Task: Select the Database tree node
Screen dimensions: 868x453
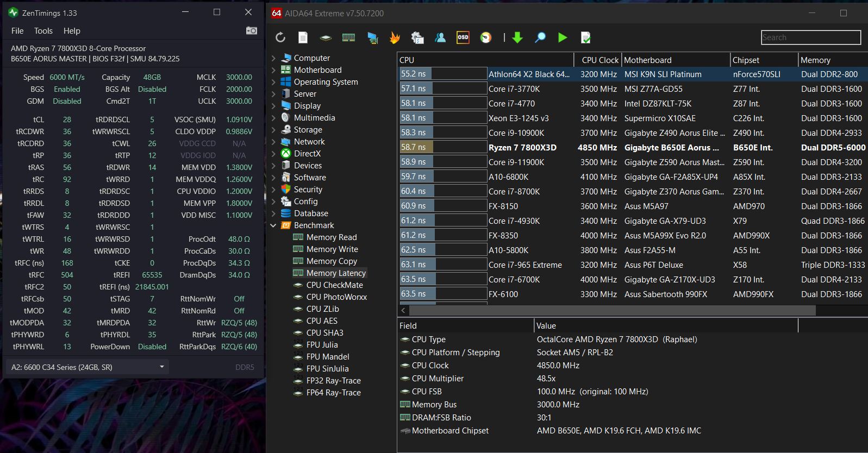Action: 311,213
